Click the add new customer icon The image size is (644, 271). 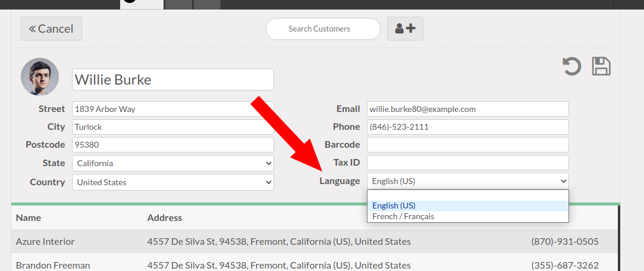pyautogui.click(x=405, y=29)
